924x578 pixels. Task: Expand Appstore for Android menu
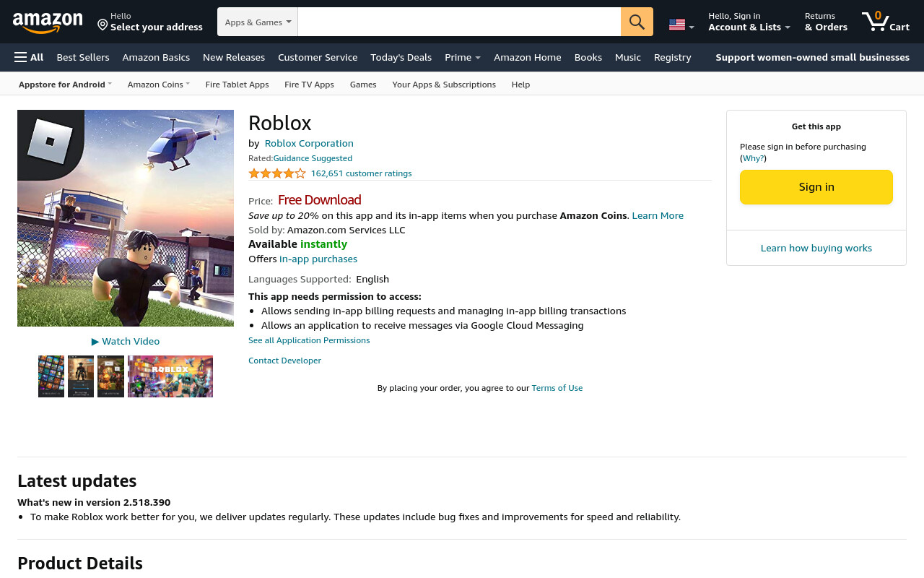coord(65,85)
